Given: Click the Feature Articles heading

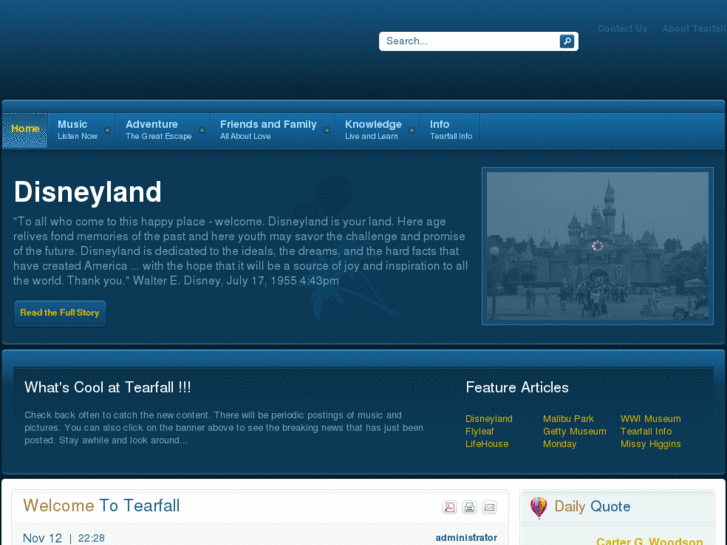Looking at the screenshot, I should pyautogui.click(x=517, y=387).
